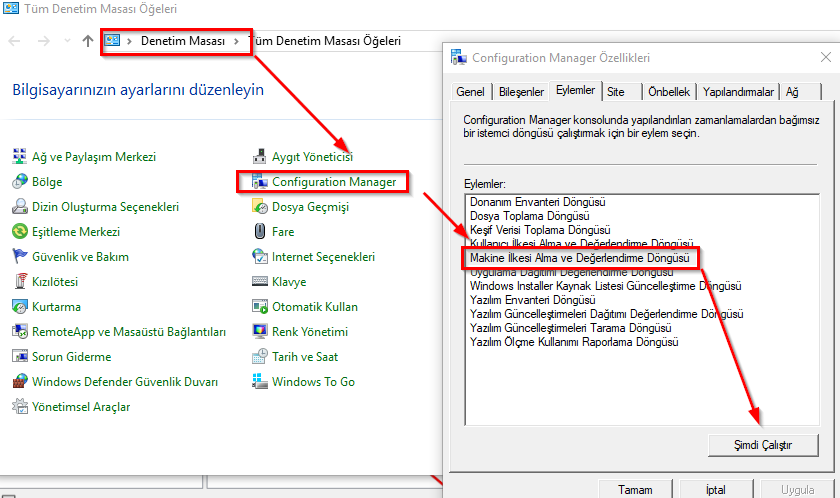Expand the recent locations dropdown arrow

click(x=67, y=41)
